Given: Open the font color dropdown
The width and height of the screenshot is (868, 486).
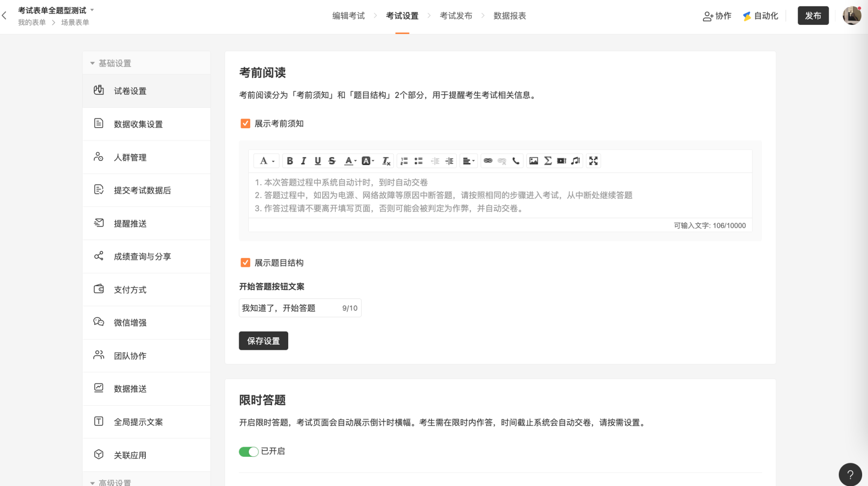Looking at the screenshot, I should click(350, 161).
